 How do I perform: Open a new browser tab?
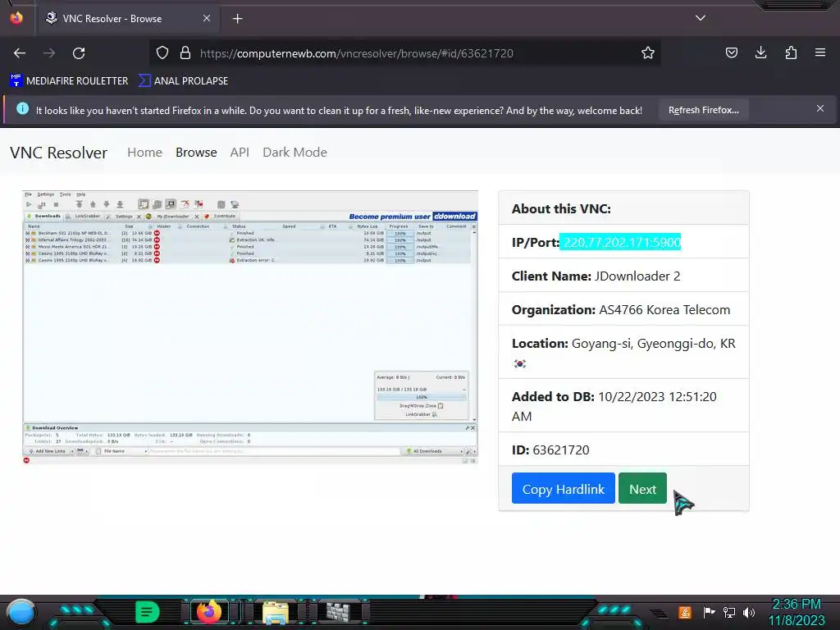point(237,19)
